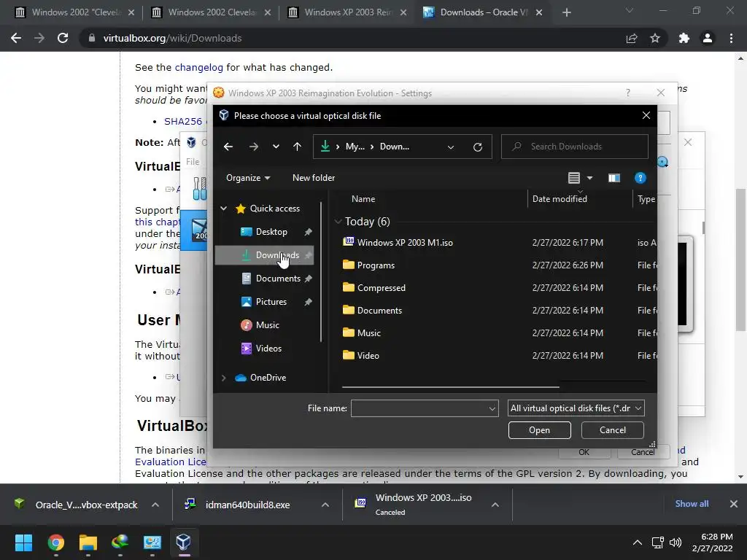
Task: Click VirtualBox taskbar icon
Action: 183,542
